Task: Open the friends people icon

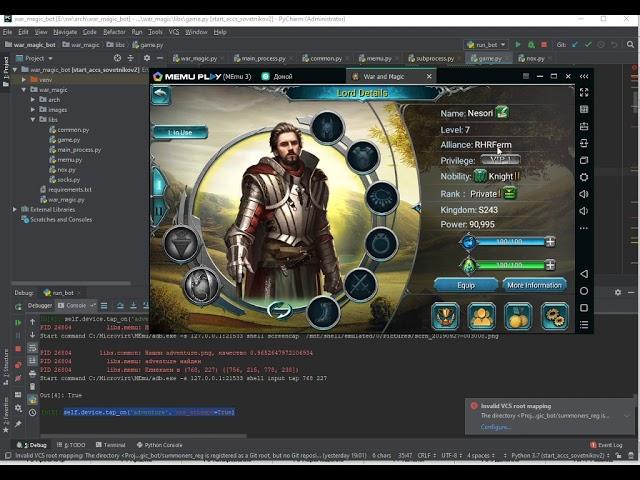Action: 482,316
